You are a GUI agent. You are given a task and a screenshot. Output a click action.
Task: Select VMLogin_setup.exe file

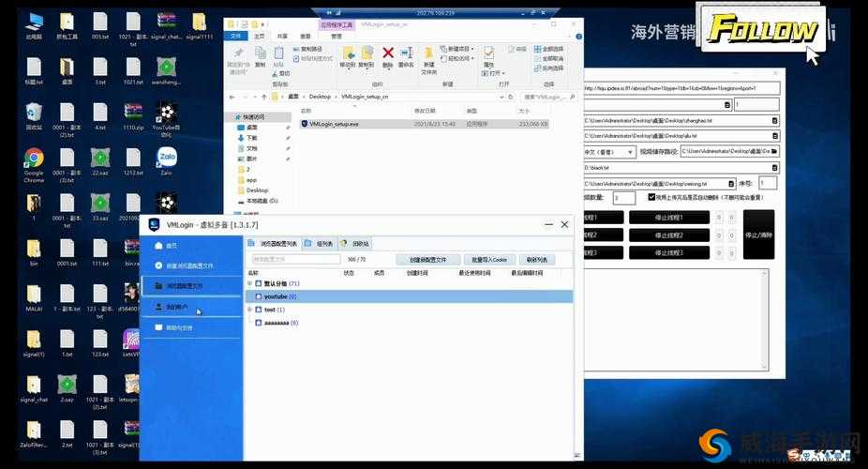(x=425, y=124)
